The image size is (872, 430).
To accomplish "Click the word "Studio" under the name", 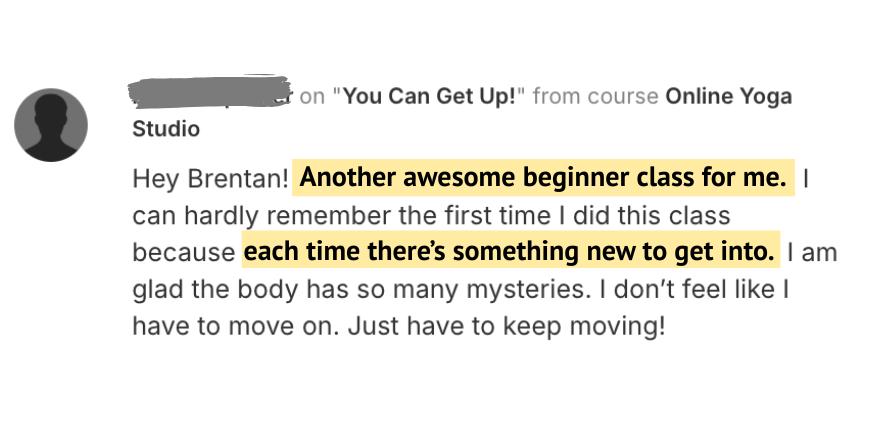I will pyautogui.click(x=166, y=129).
